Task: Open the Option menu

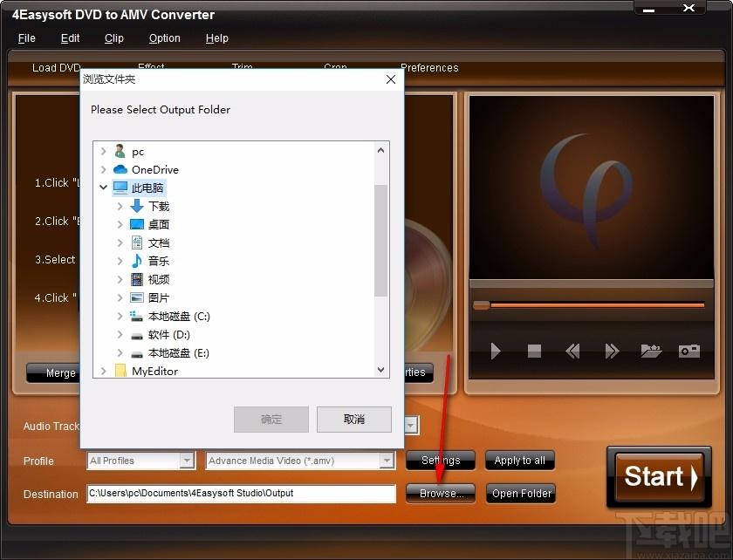Action: point(165,38)
